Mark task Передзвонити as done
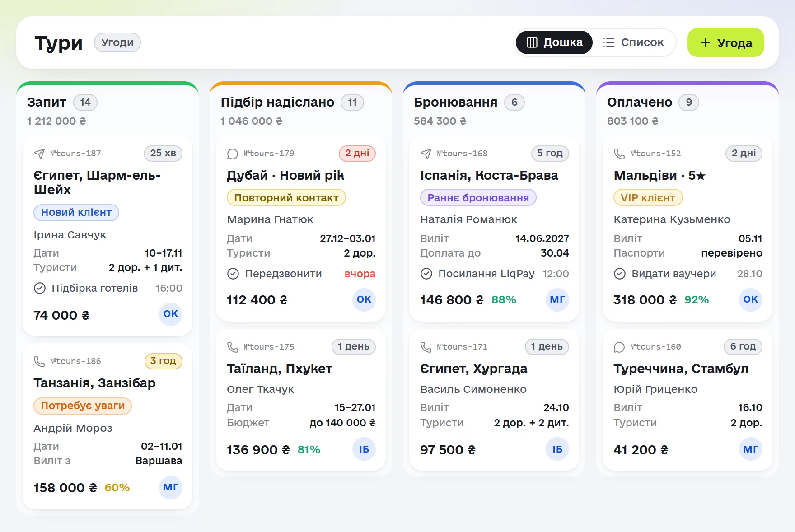This screenshot has width=795, height=532. pos(233,274)
